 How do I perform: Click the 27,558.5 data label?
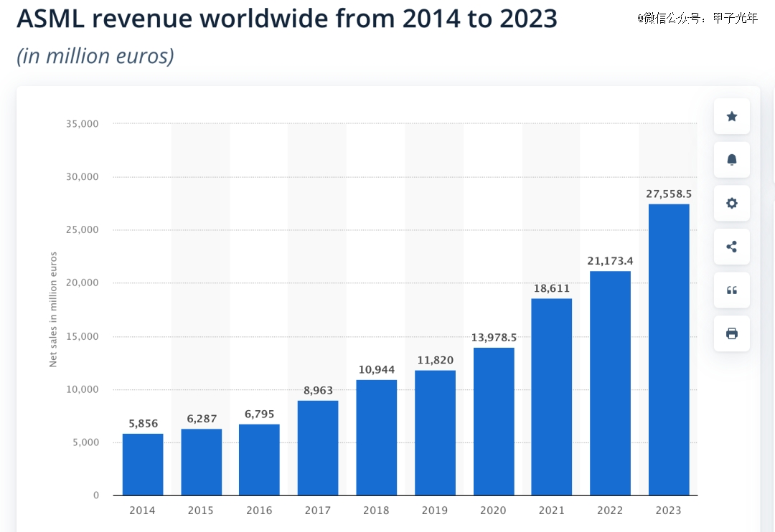point(669,194)
